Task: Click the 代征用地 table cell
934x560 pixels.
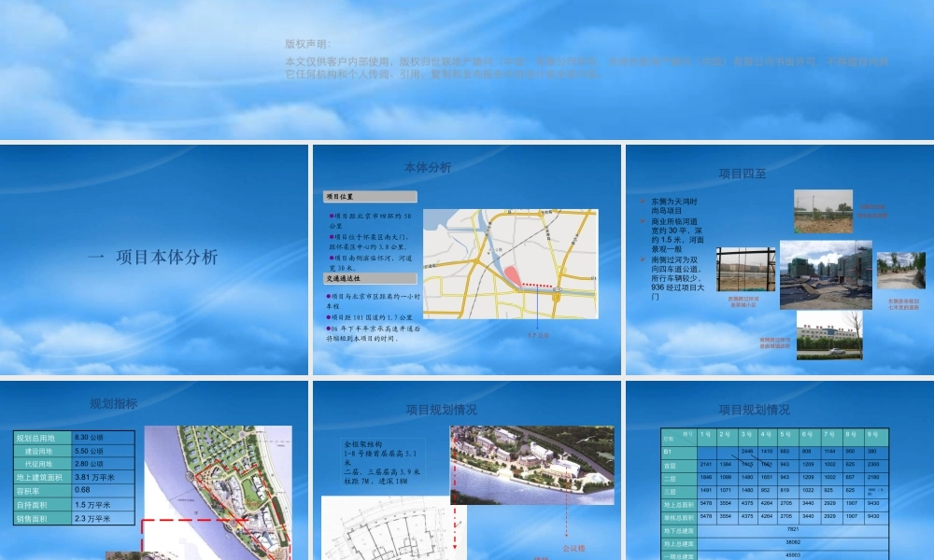Action: click(x=42, y=464)
